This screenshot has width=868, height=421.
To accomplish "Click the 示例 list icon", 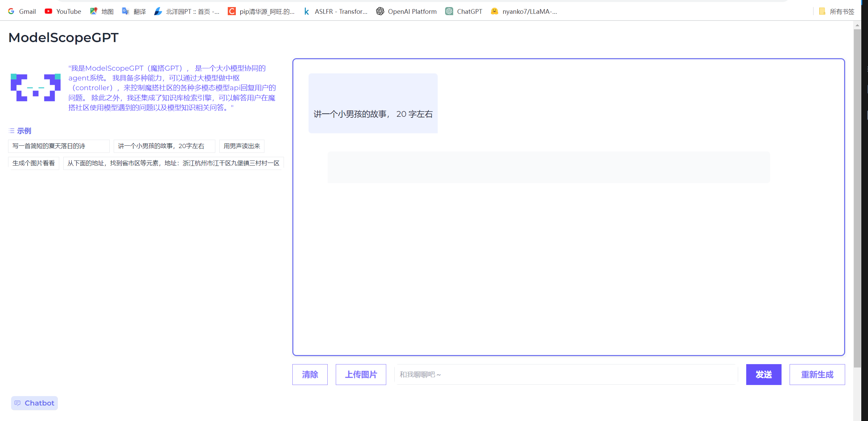I will pos(12,131).
